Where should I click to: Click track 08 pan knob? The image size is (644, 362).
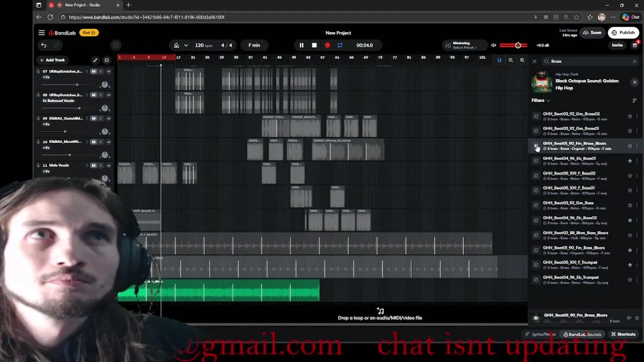(105, 108)
